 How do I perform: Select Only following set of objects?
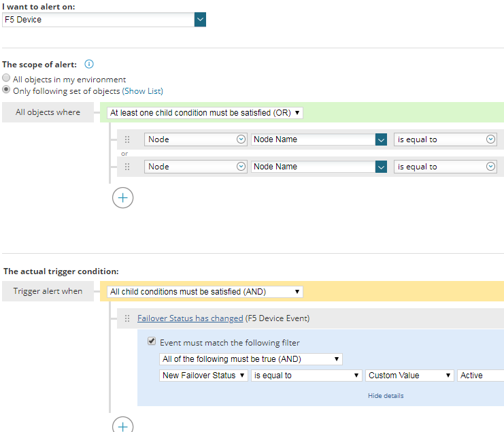click(6, 90)
